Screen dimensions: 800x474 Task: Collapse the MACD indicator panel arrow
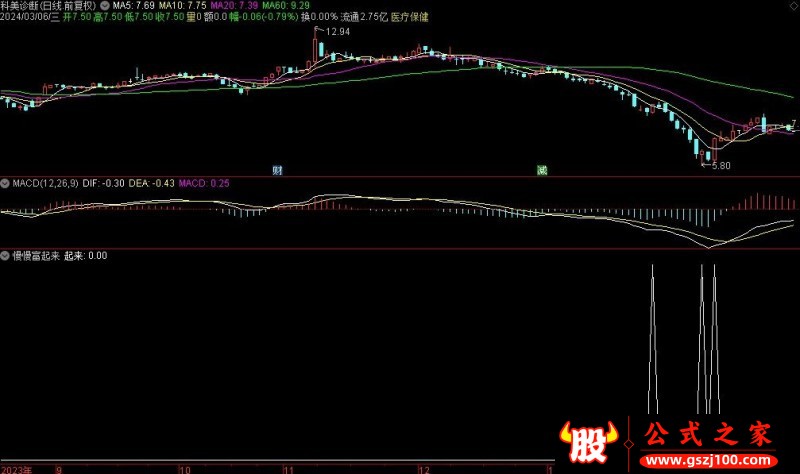[5, 184]
